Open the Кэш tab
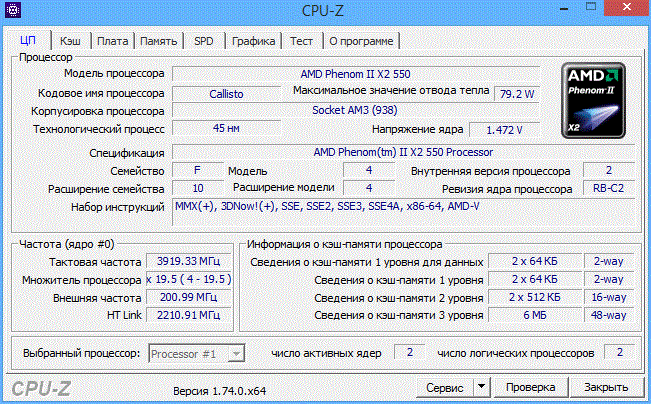Image resolution: width=651 pixels, height=404 pixels. point(70,41)
